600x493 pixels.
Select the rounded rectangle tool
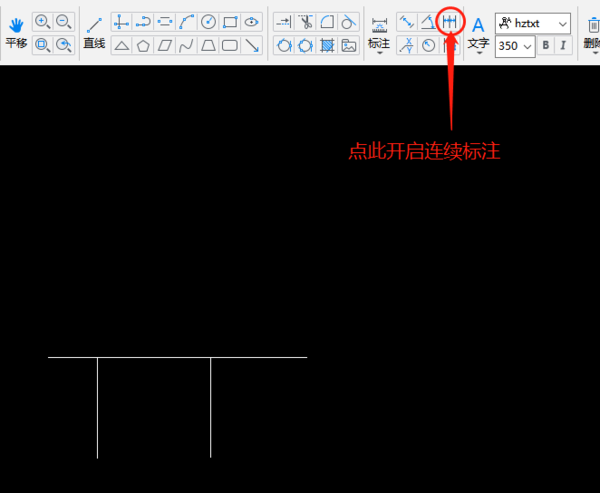coord(230,46)
